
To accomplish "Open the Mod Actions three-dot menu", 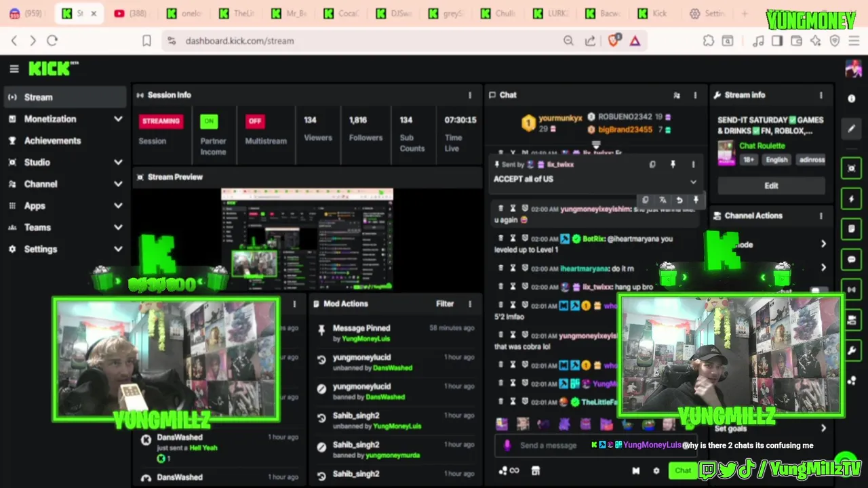I will (x=470, y=304).
